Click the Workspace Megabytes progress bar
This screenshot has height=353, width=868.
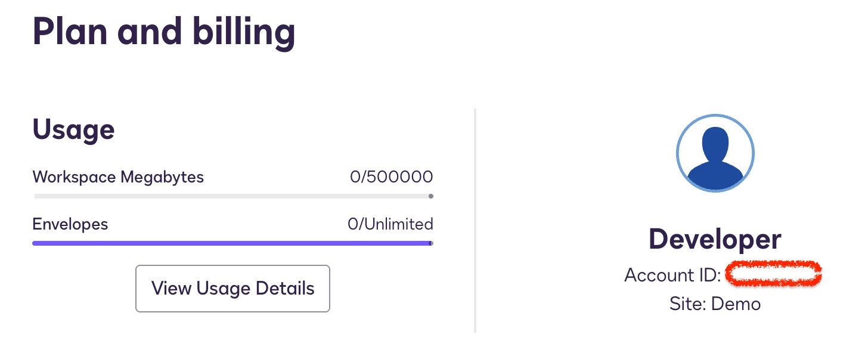coord(232,196)
